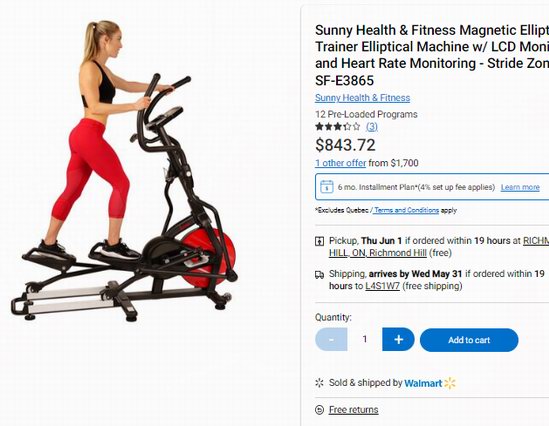Open the Free returns link
The image size is (549, 426).
click(x=353, y=410)
